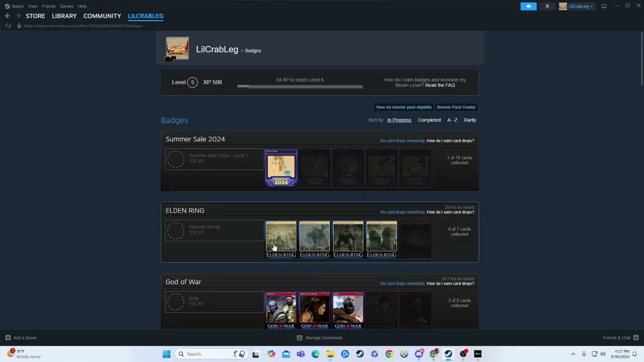Show hidden system tray icons chevron
644x362 pixels.
pos(573,354)
